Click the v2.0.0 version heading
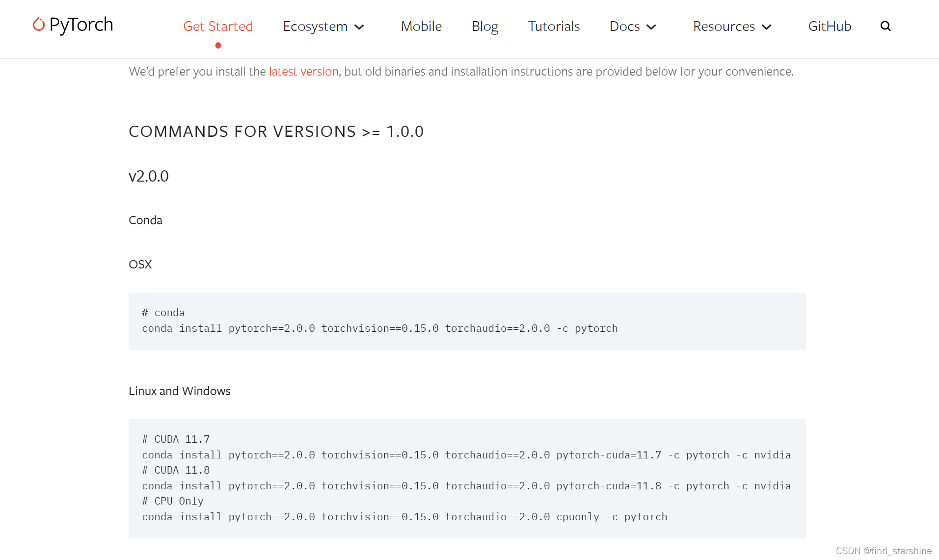The height and width of the screenshot is (560, 939). [149, 176]
